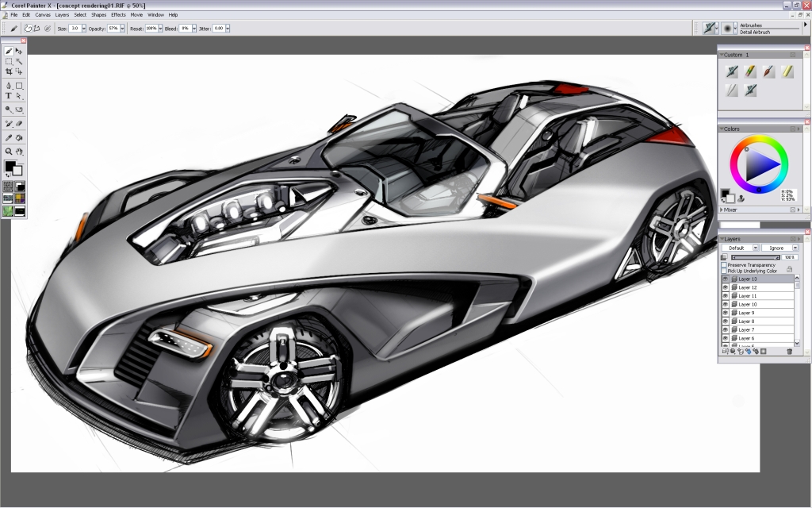Open the Movie menu
Image resolution: width=812 pixels, height=508 pixels.
pyautogui.click(x=136, y=14)
